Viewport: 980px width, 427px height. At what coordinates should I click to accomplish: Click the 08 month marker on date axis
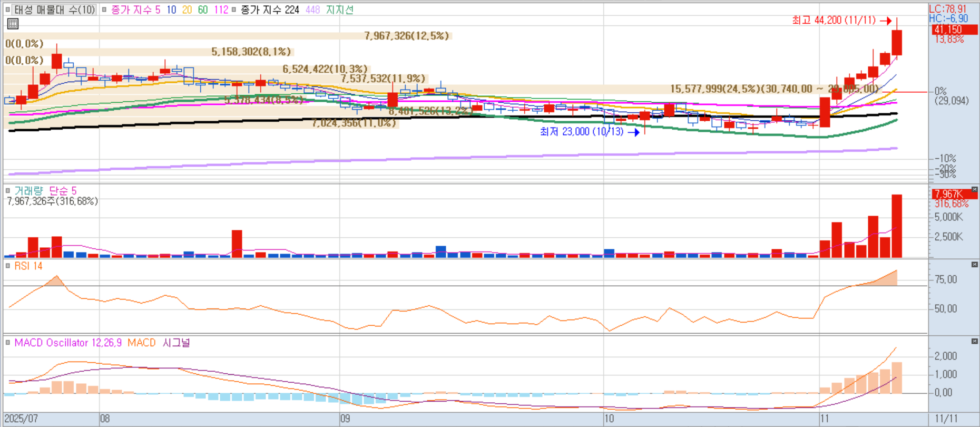tap(105, 419)
